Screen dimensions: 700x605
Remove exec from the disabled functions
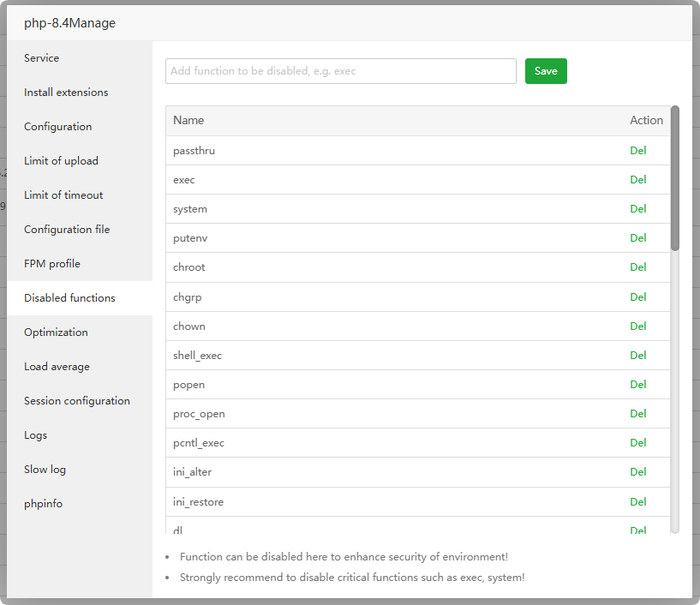click(637, 180)
